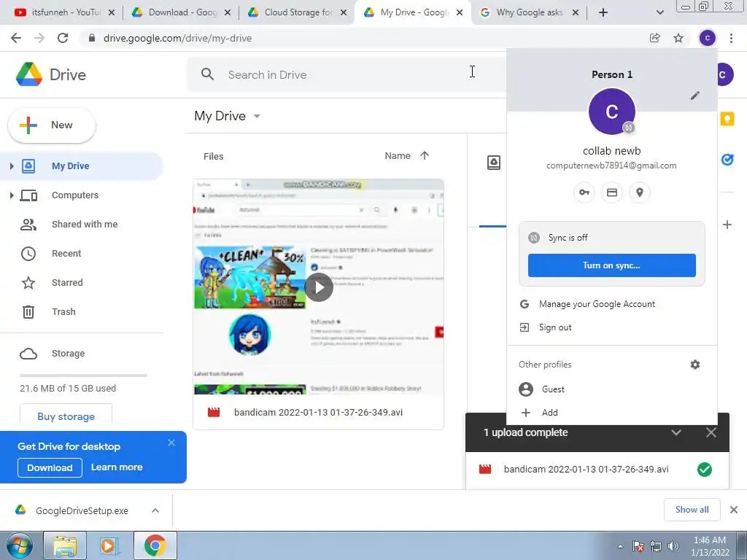Bookmark this page with the star icon
Viewport: 747px width, 560px height.
pos(678,38)
